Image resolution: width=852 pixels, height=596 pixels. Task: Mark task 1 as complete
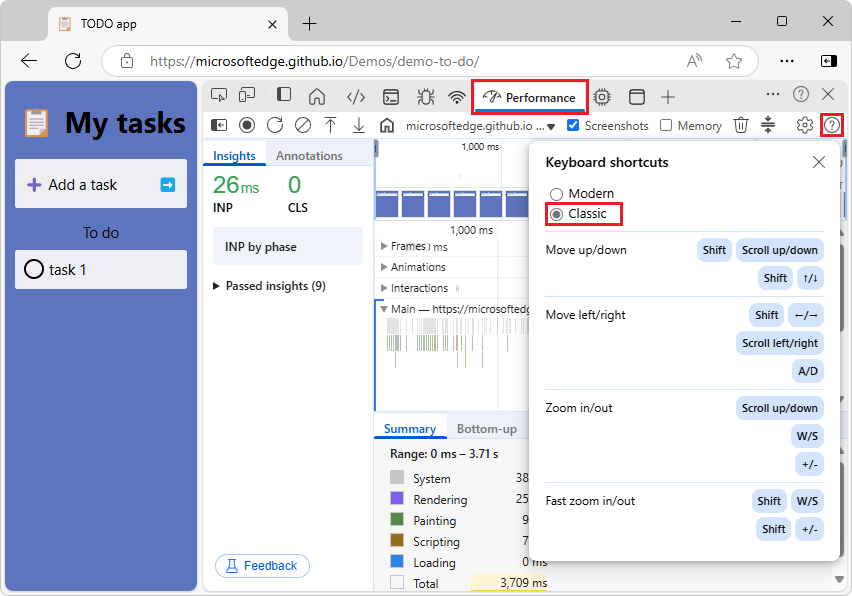[x=34, y=269]
